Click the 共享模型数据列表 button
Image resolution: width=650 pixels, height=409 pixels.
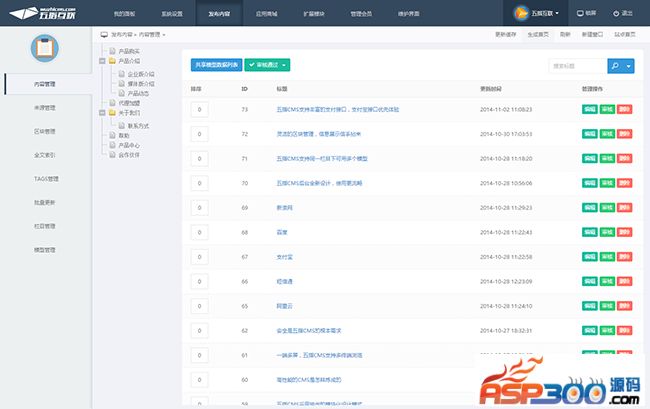pos(216,65)
